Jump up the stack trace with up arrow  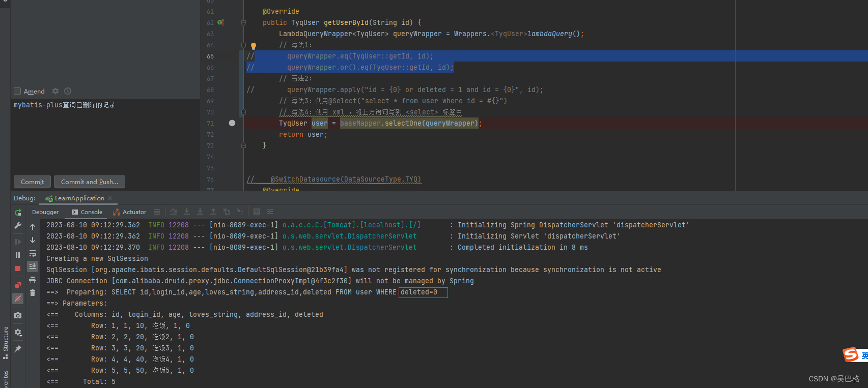[33, 227]
